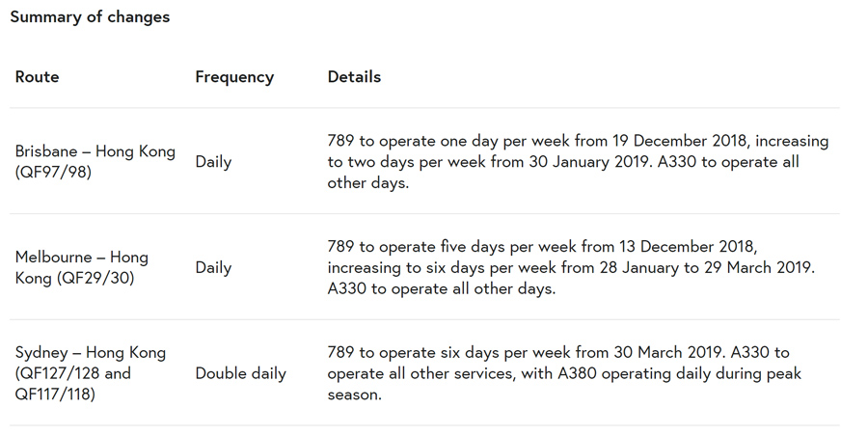Click the "Frequency" column header

(x=234, y=77)
